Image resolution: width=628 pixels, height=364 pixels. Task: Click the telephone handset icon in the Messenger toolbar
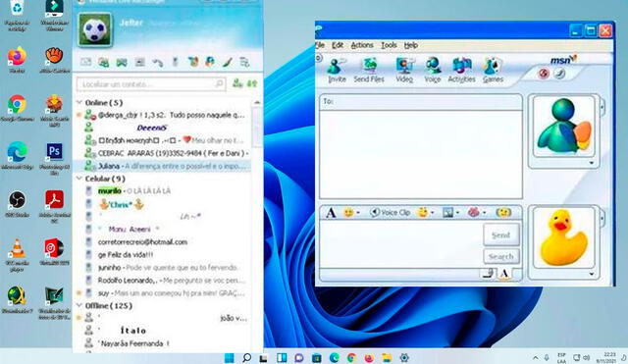[157, 62]
